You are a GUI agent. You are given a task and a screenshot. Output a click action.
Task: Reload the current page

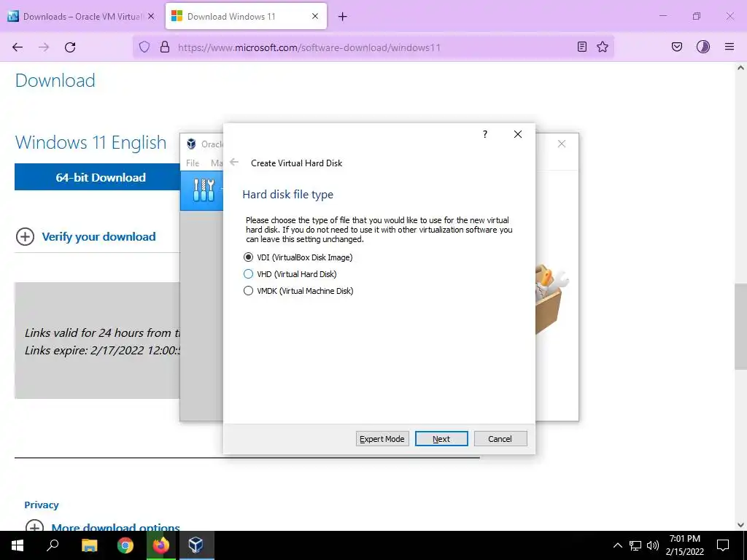(70, 47)
